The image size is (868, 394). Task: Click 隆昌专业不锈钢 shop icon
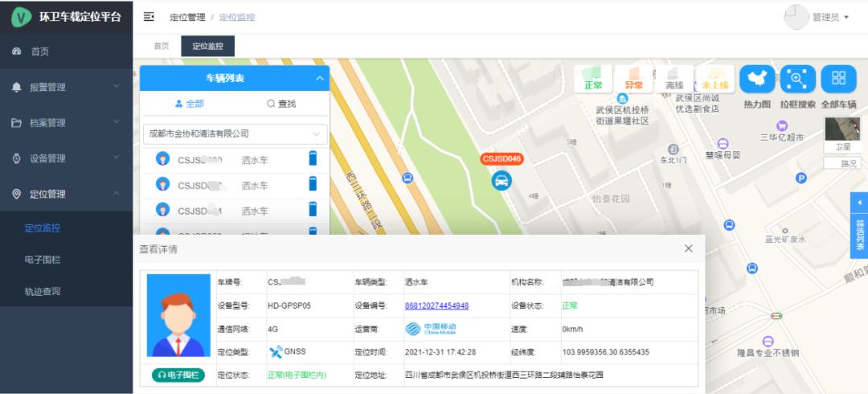click(x=768, y=340)
